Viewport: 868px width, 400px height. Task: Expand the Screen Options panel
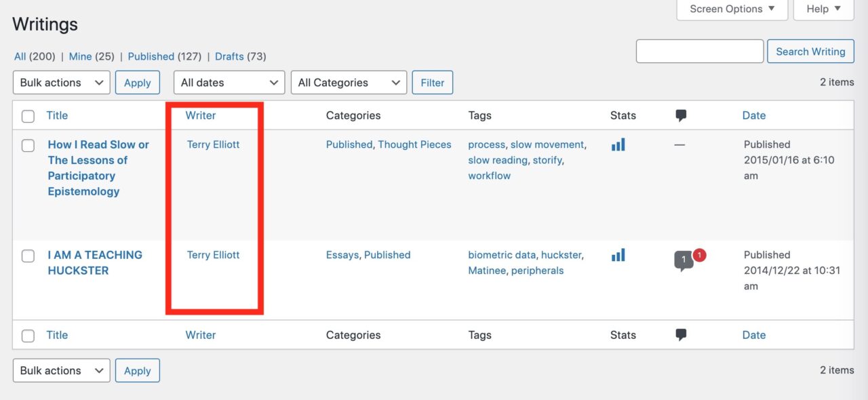732,9
